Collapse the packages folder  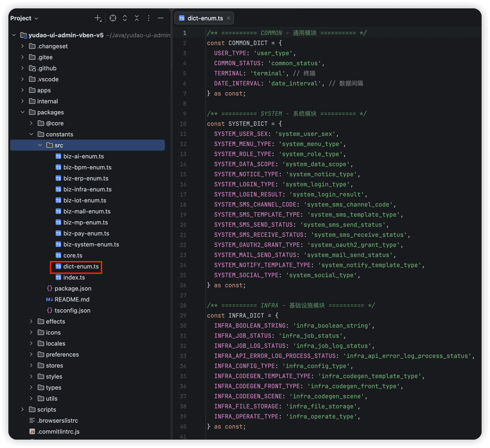tap(22, 112)
